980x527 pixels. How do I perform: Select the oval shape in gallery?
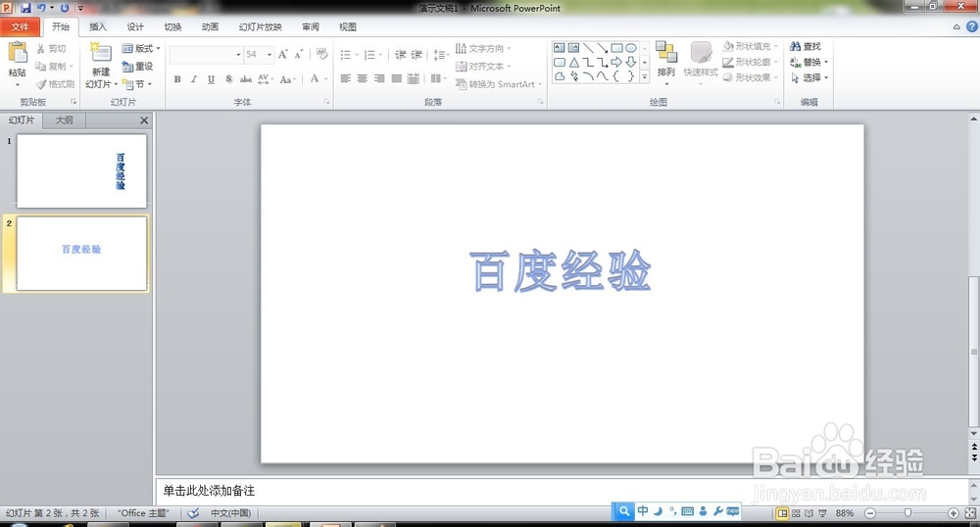[x=631, y=48]
